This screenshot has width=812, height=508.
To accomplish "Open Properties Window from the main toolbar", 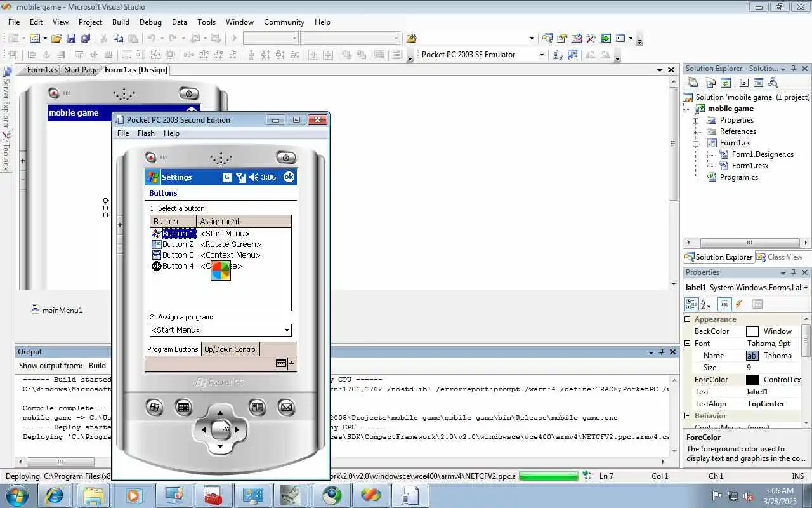I will [x=561, y=38].
